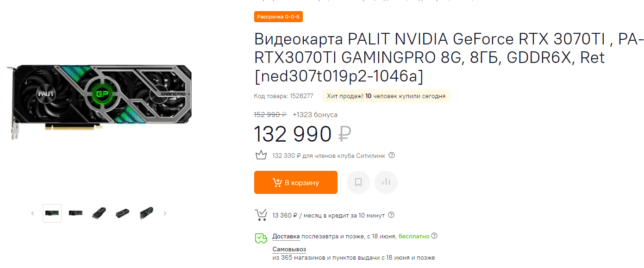Select the third angled-view thumbnail
The width and height of the screenshot is (644, 268).
click(99, 213)
